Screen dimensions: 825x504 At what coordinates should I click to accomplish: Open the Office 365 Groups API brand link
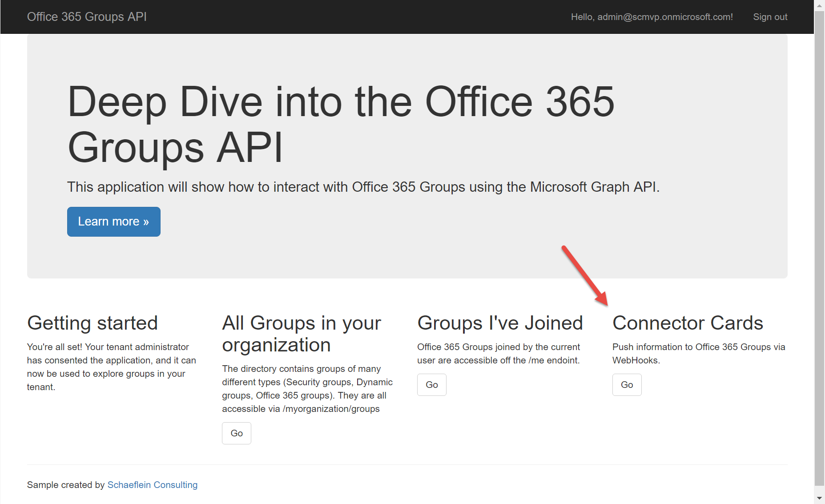(87, 17)
